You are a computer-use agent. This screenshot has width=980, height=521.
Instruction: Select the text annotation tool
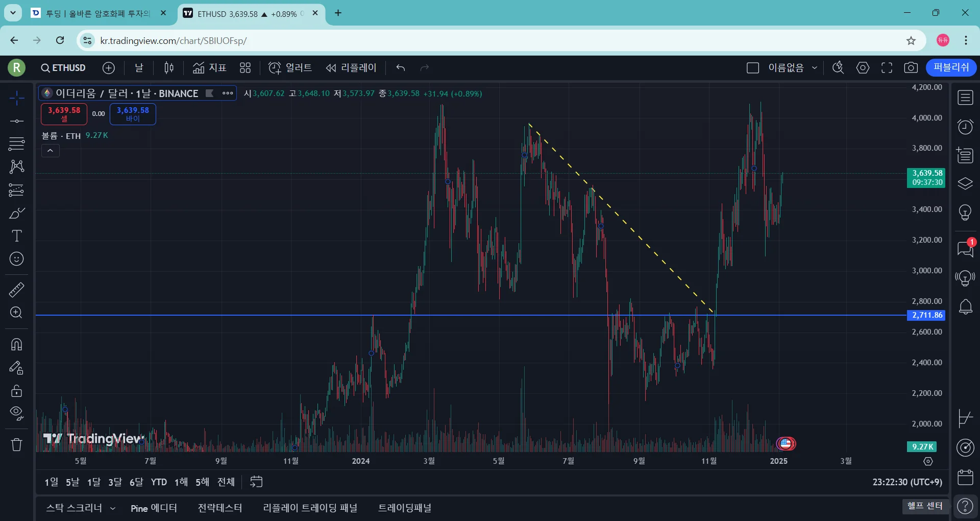[16, 236]
